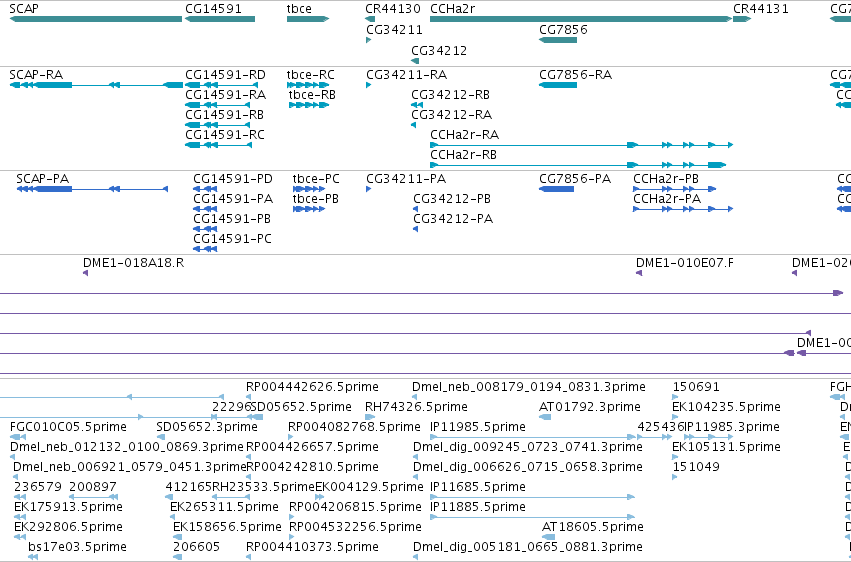Select the CG14591-RD transcript
The image size is (851, 562).
point(221,85)
